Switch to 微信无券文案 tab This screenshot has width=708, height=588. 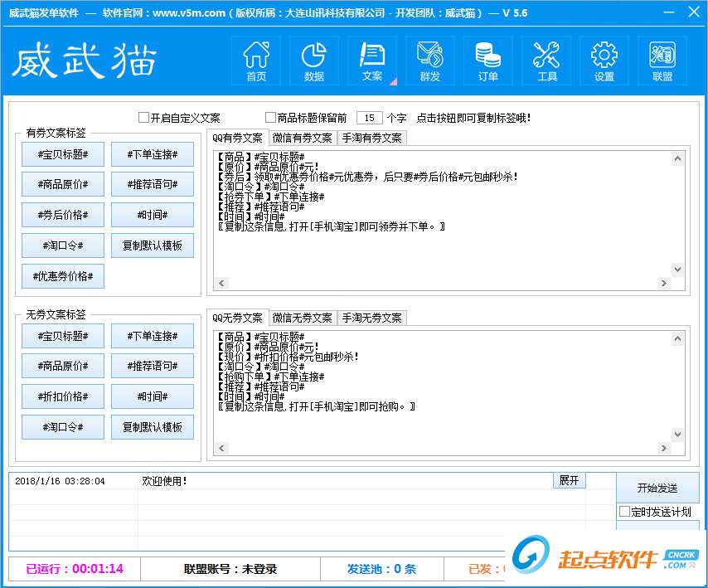tap(303, 318)
